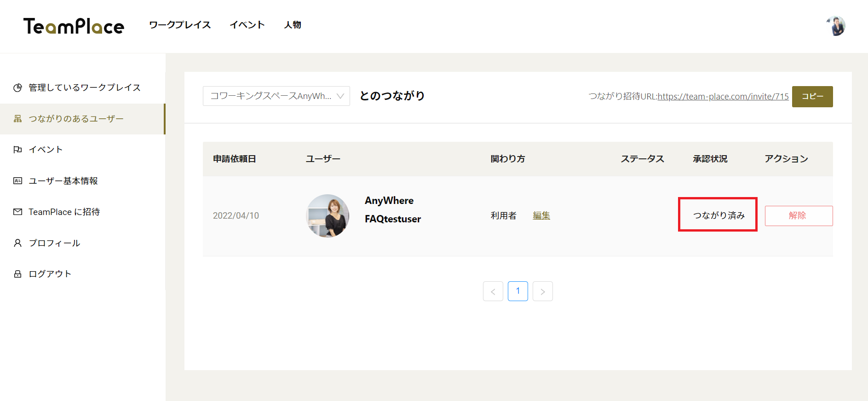Open the team-place.com/invite/715 invitation link
This screenshot has width=868, height=401.
click(x=723, y=97)
